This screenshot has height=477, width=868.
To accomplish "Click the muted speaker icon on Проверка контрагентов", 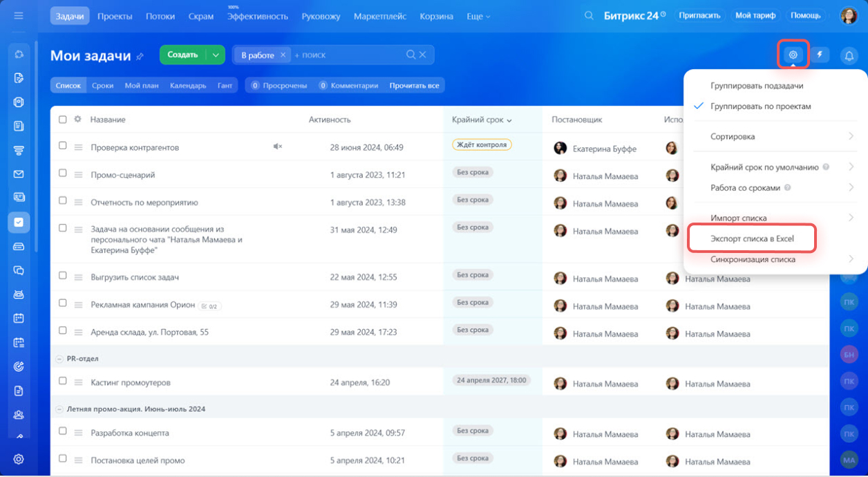I will [x=278, y=147].
